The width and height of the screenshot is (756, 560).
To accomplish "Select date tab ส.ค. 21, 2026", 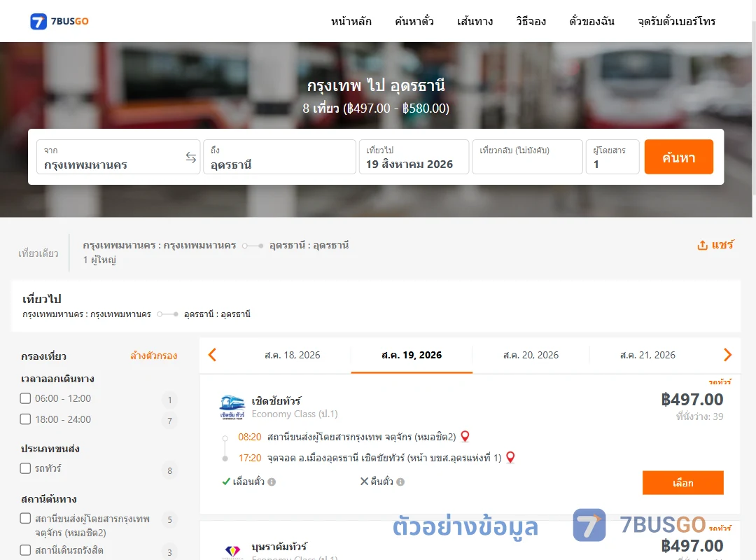I will tap(647, 355).
